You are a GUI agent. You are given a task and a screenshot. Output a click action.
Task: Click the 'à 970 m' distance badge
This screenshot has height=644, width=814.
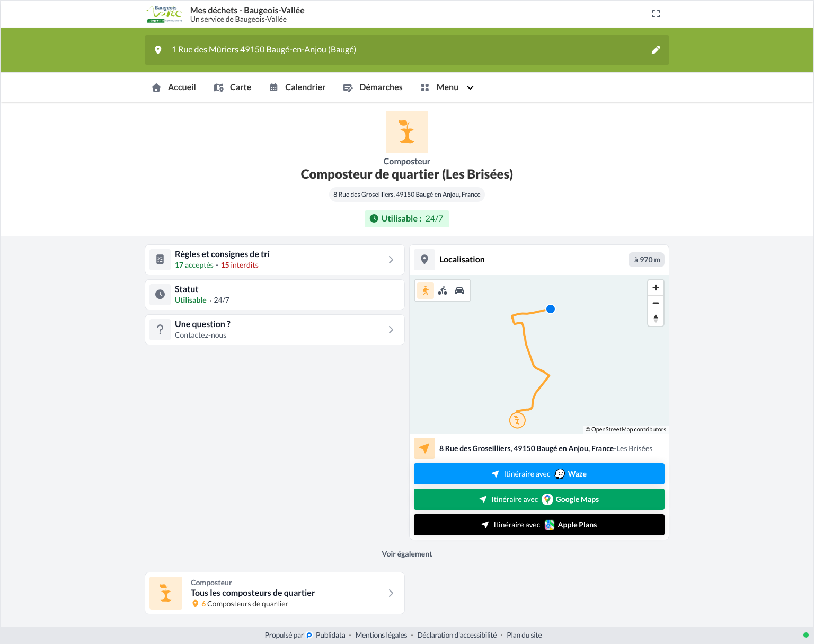pyautogui.click(x=647, y=260)
